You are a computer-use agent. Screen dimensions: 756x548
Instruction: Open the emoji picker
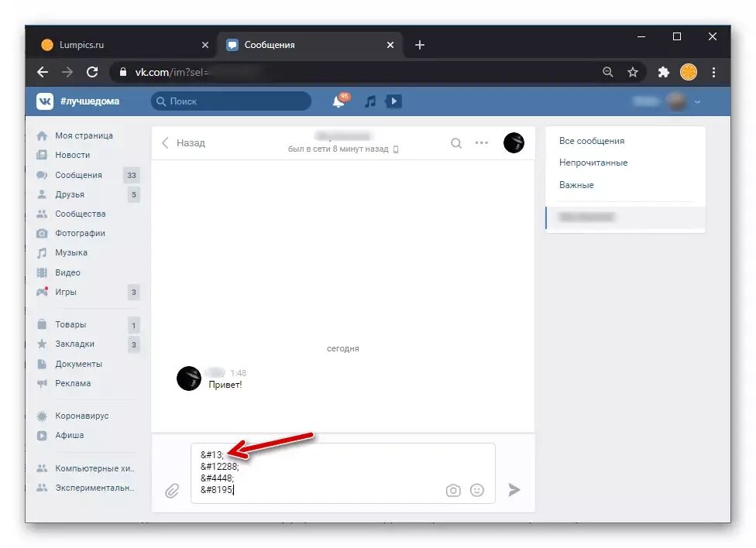tap(477, 490)
